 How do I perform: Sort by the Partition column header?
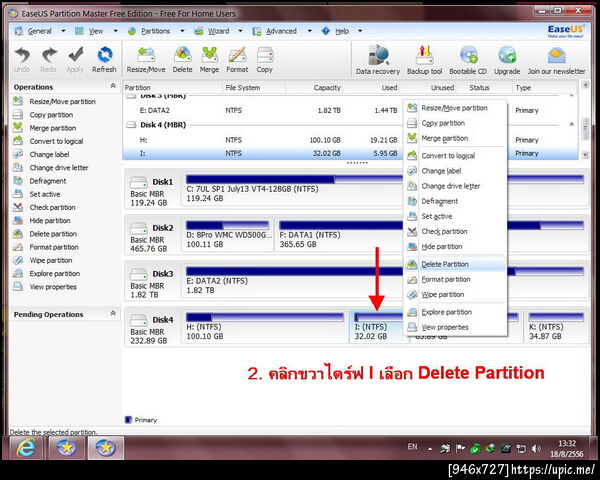[x=173, y=88]
